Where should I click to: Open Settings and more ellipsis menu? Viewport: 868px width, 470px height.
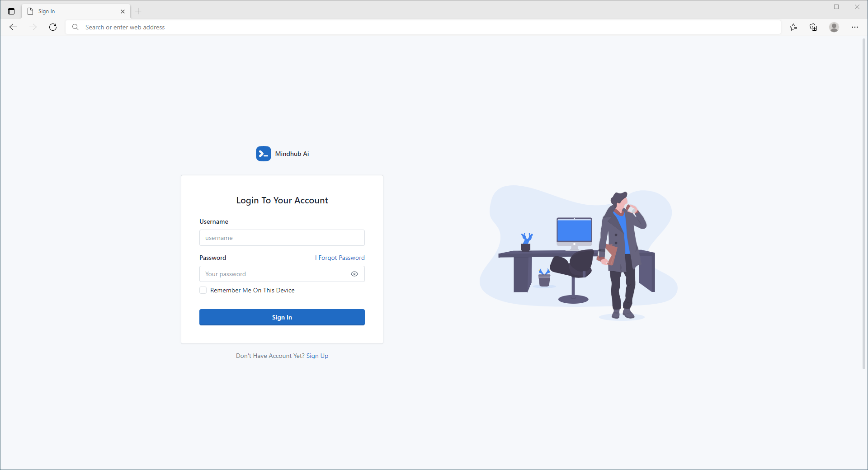[x=855, y=27]
